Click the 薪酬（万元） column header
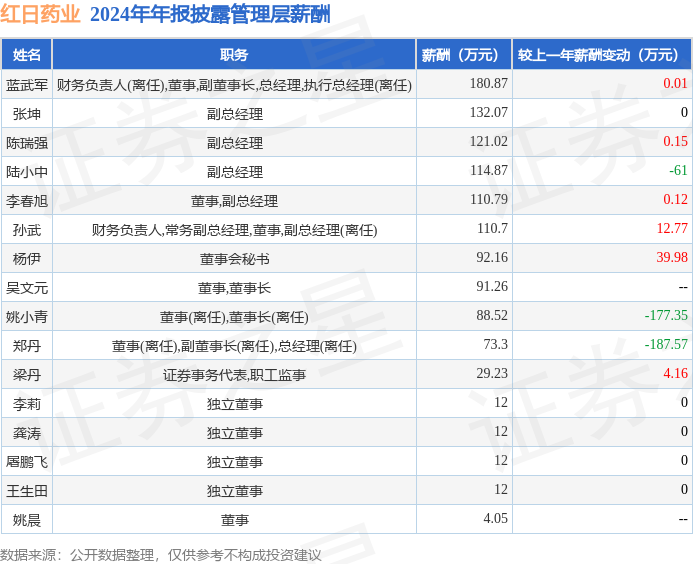Viewport: 693px width, 564px height. click(464, 55)
